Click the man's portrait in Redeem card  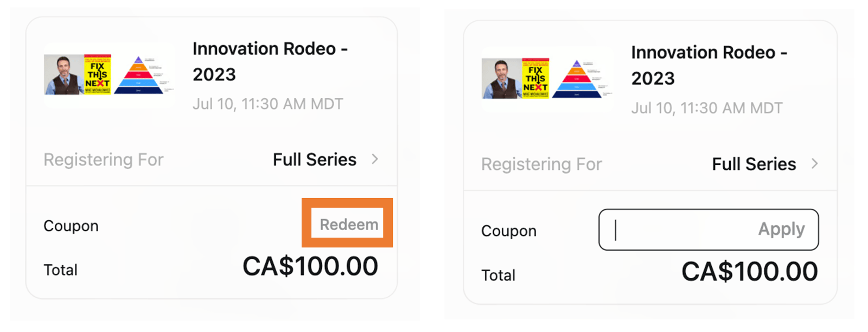point(63,75)
